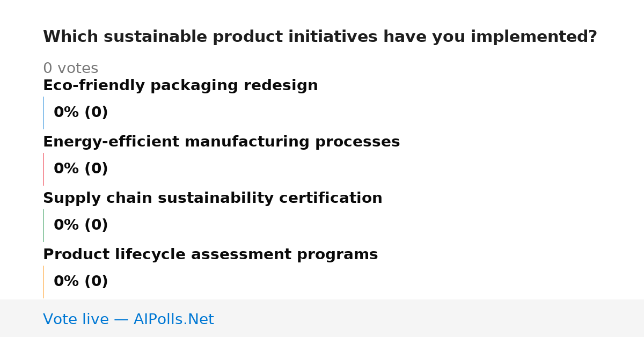Choose Product lifecycle assessment programs option
This screenshot has height=337, width=644.
click(210, 255)
